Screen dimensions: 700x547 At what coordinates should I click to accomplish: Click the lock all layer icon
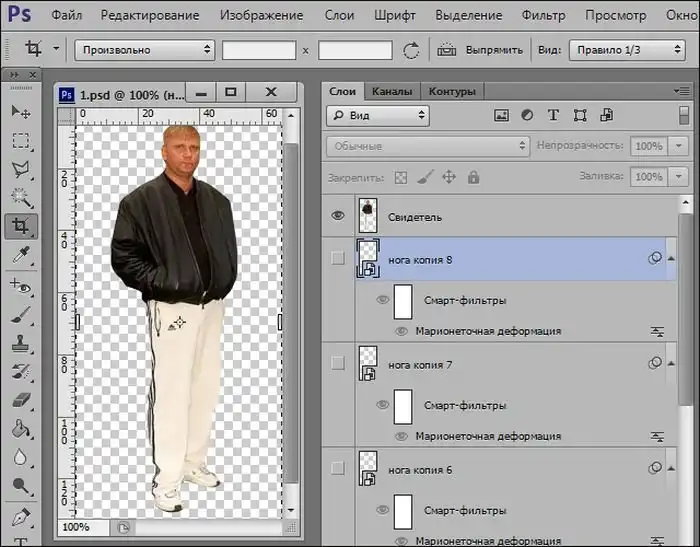pyautogui.click(x=473, y=177)
